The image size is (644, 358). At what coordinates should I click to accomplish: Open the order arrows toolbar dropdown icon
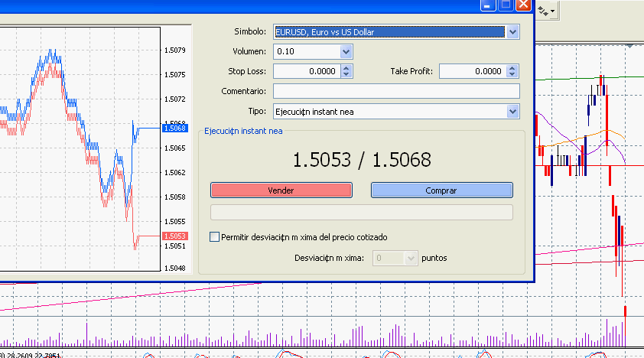coord(547,11)
